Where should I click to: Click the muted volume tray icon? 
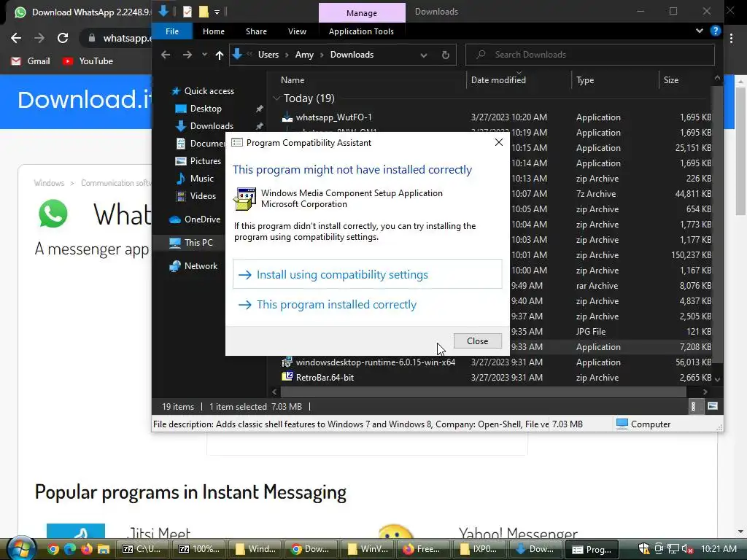pos(687,549)
